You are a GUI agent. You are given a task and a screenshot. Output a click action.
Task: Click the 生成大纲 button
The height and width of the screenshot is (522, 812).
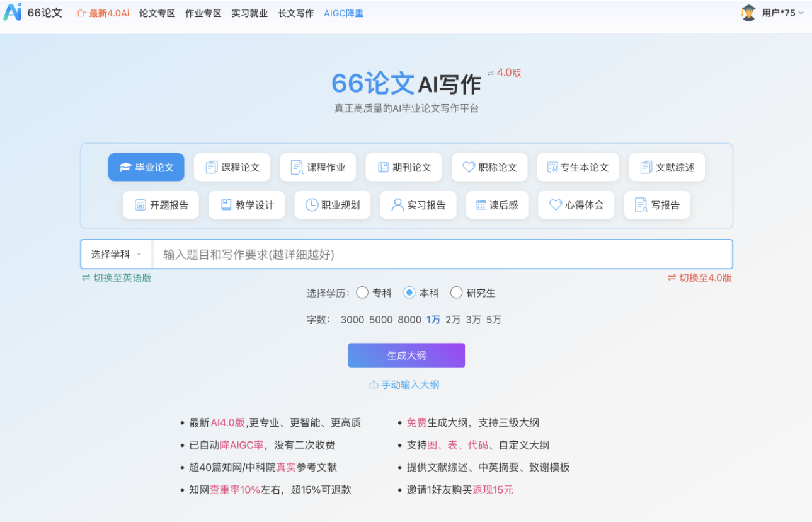[x=406, y=355]
